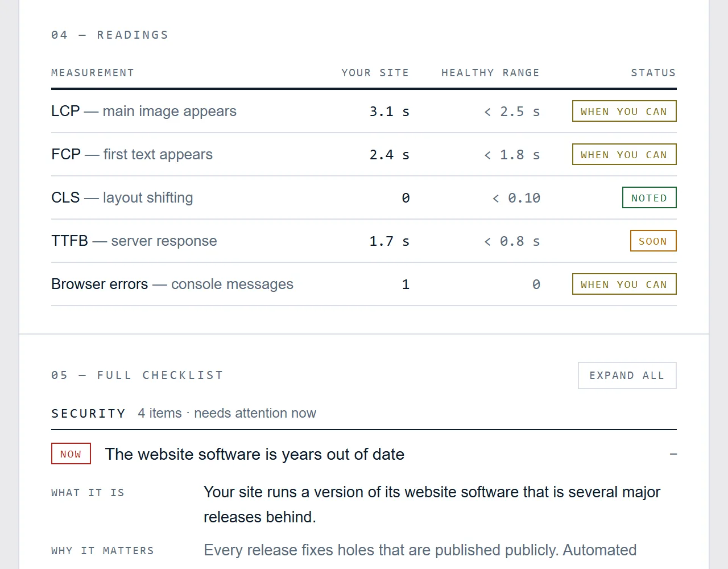Click the red NOW priority badge

tap(71, 453)
